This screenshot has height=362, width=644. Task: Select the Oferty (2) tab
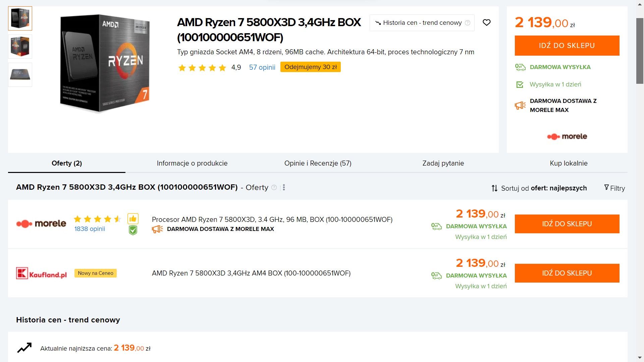[x=67, y=163]
